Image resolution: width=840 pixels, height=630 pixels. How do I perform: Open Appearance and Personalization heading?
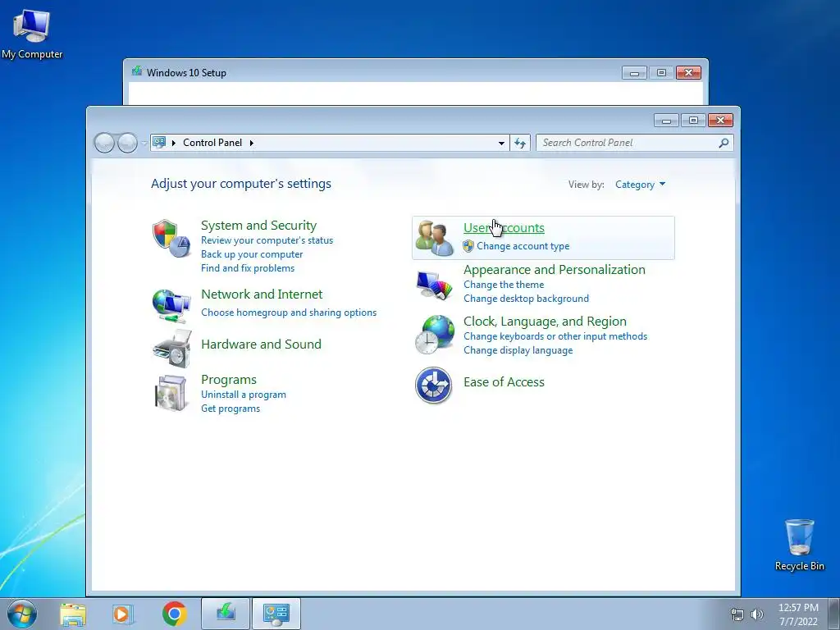[x=555, y=269]
